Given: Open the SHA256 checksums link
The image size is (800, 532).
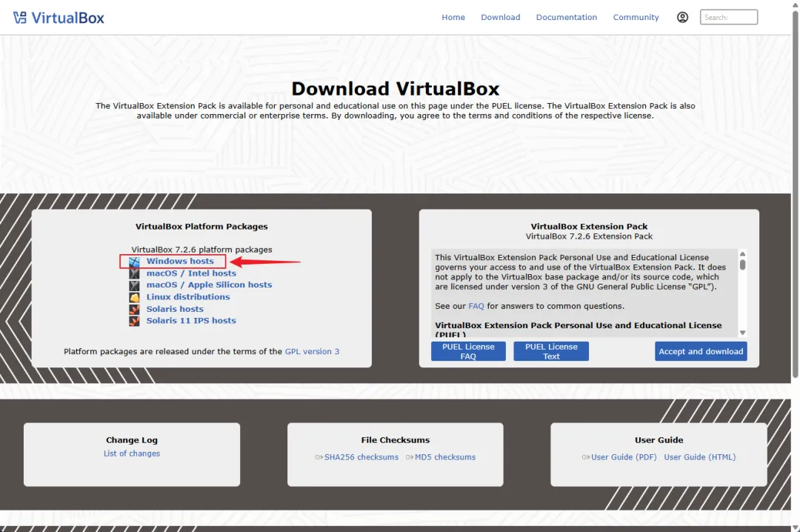Looking at the screenshot, I should 361,457.
